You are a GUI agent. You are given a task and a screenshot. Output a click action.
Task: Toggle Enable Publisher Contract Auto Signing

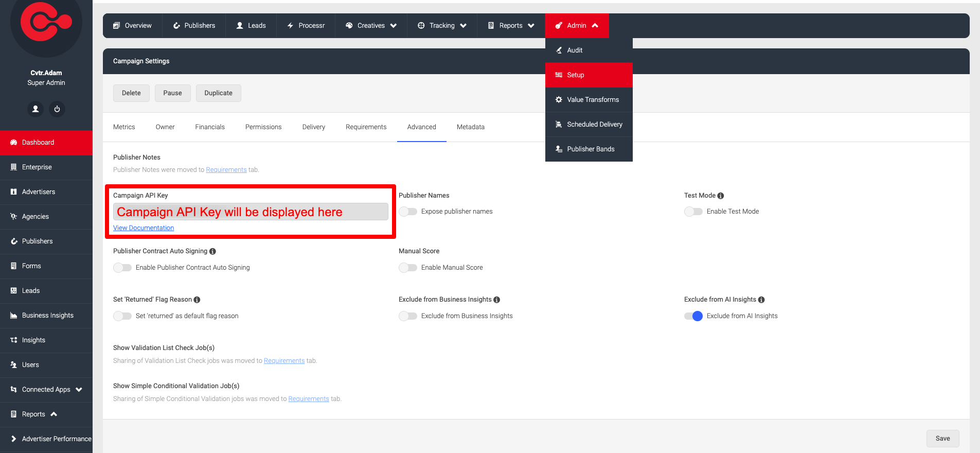tap(122, 268)
